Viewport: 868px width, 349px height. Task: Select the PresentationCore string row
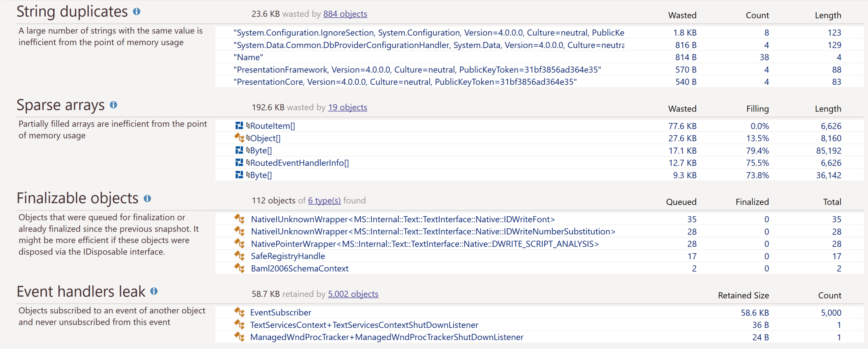539,82
